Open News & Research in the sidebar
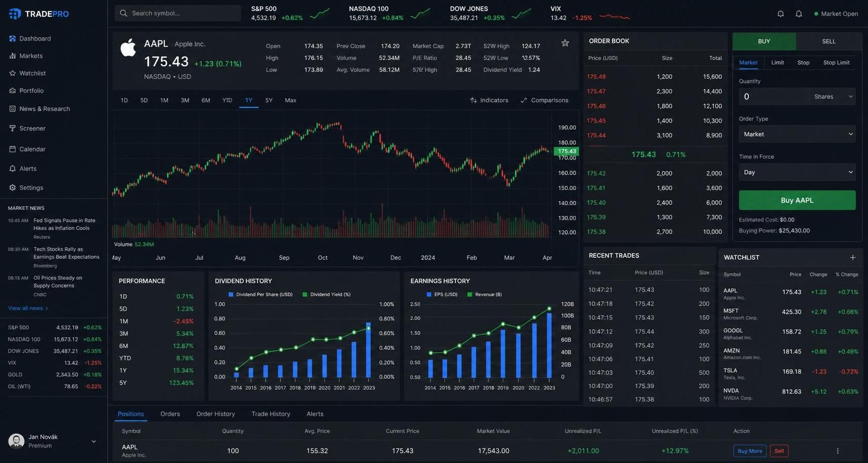The width and height of the screenshot is (868, 463). click(x=39, y=109)
